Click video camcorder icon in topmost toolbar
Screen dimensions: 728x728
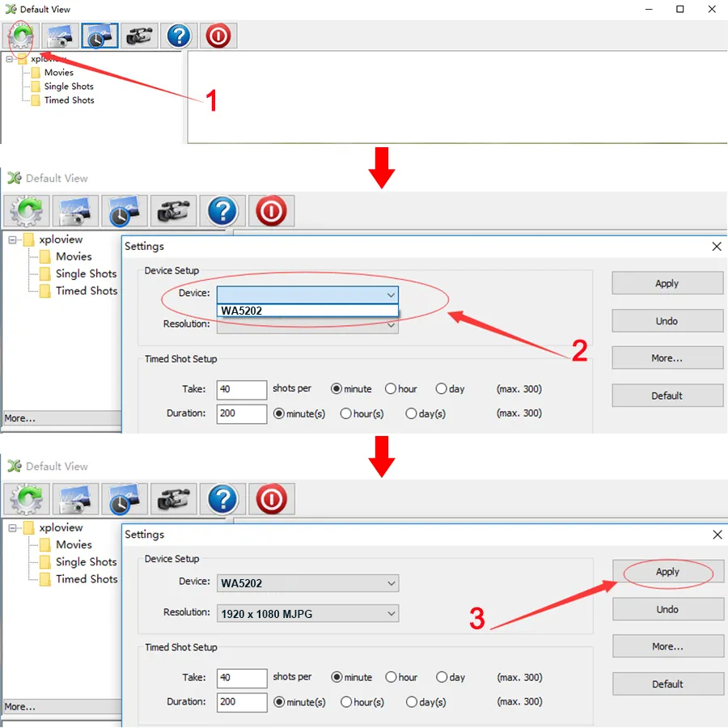point(139,36)
